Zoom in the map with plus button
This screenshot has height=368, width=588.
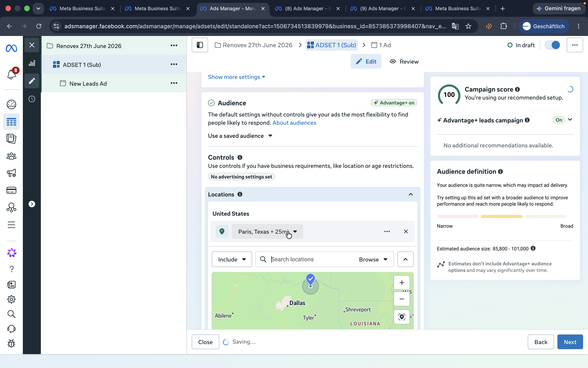pos(402,283)
